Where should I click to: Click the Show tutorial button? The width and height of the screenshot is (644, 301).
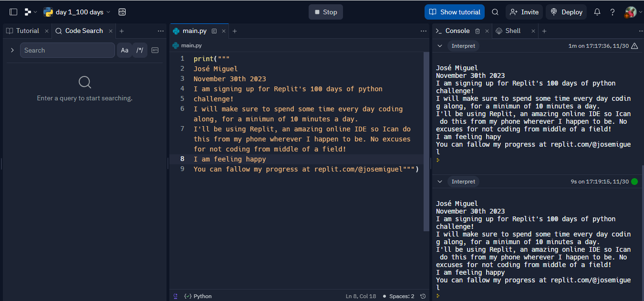pyautogui.click(x=455, y=12)
